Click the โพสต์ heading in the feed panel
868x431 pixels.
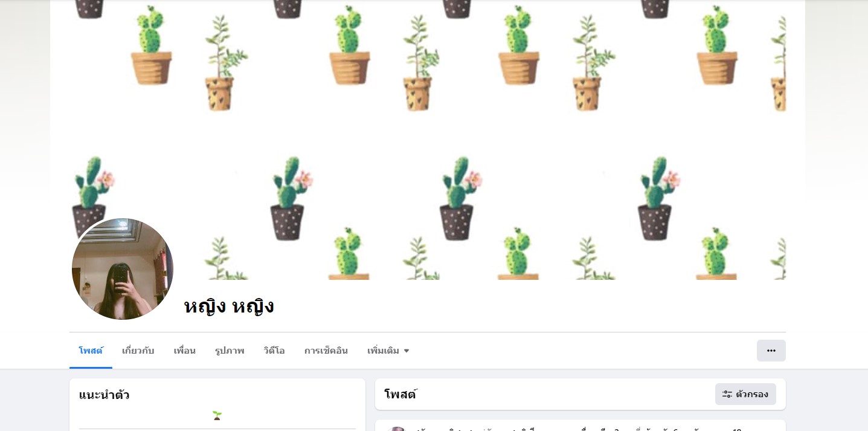[400, 395]
